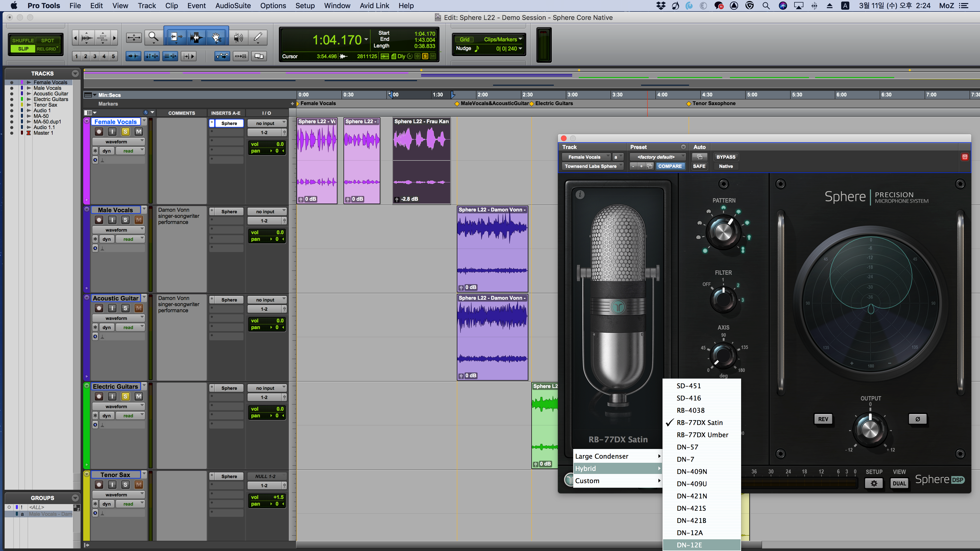The height and width of the screenshot is (551, 980).
Task: Open the Groups list popup menu
Action: 75,498
